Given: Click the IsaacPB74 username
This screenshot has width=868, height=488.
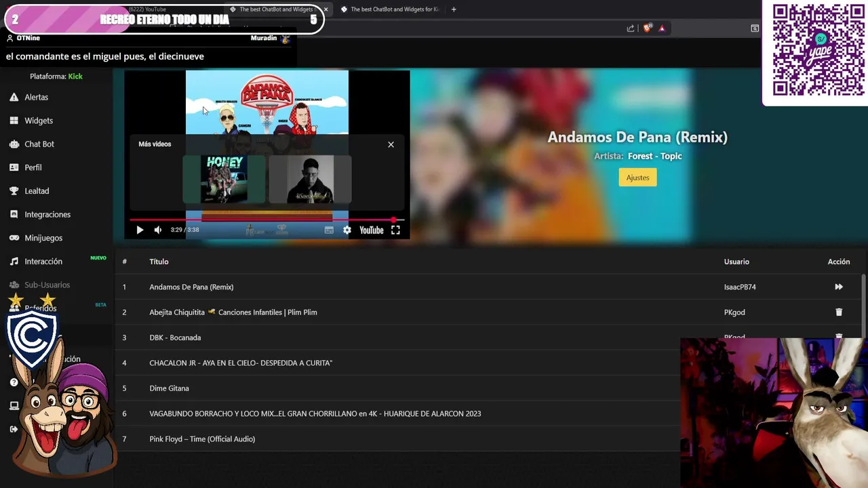Looking at the screenshot, I should [x=740, y=287].
